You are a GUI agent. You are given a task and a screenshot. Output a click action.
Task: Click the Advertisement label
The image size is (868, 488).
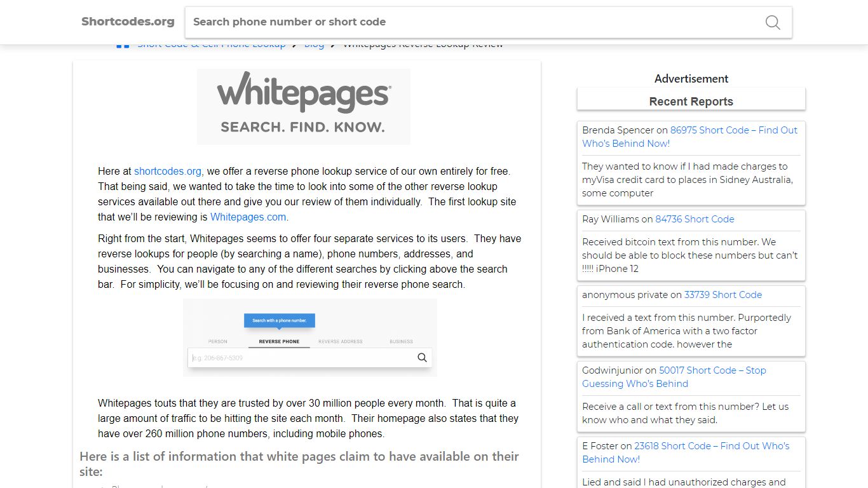[x=691, y=79]
